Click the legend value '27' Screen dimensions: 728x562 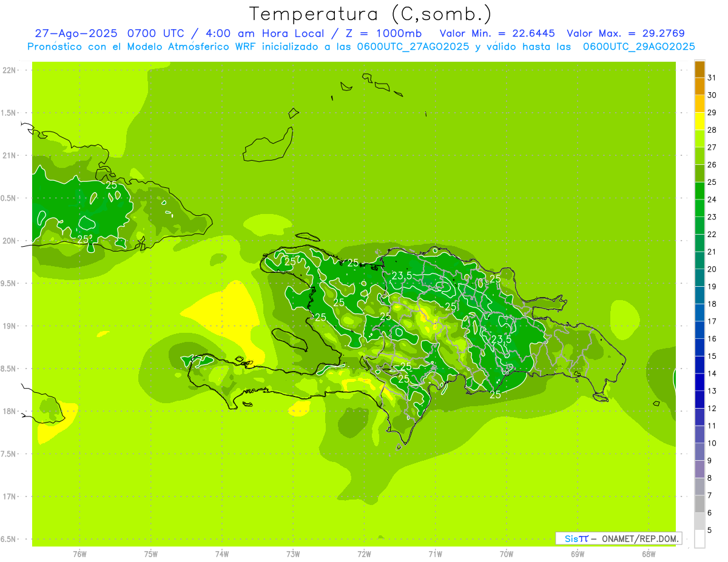712,147
